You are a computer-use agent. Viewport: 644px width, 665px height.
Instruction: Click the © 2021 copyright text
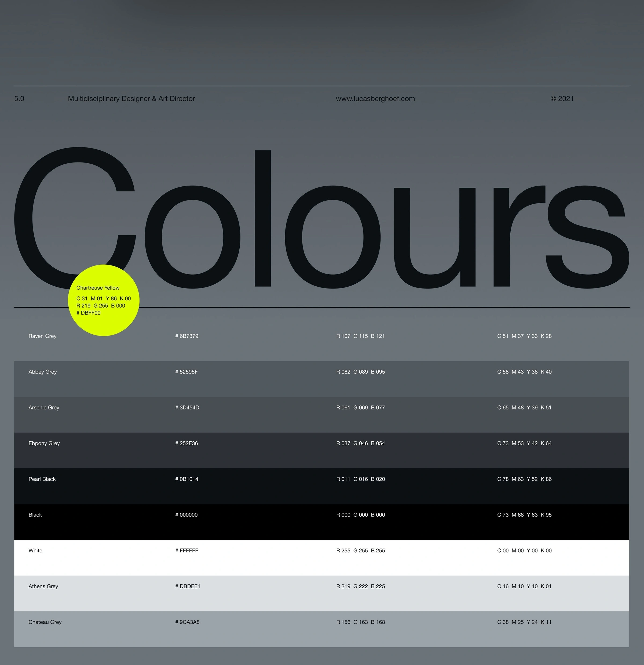562,99
